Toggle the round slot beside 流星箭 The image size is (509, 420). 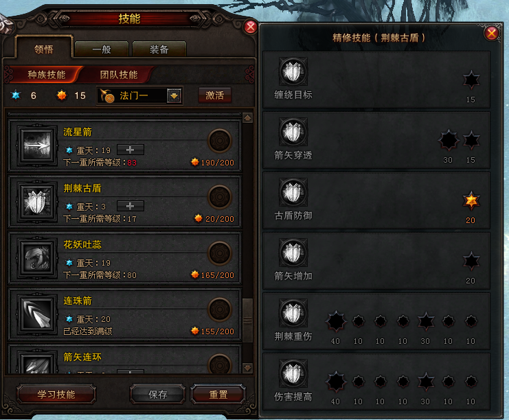coord(220,141)
